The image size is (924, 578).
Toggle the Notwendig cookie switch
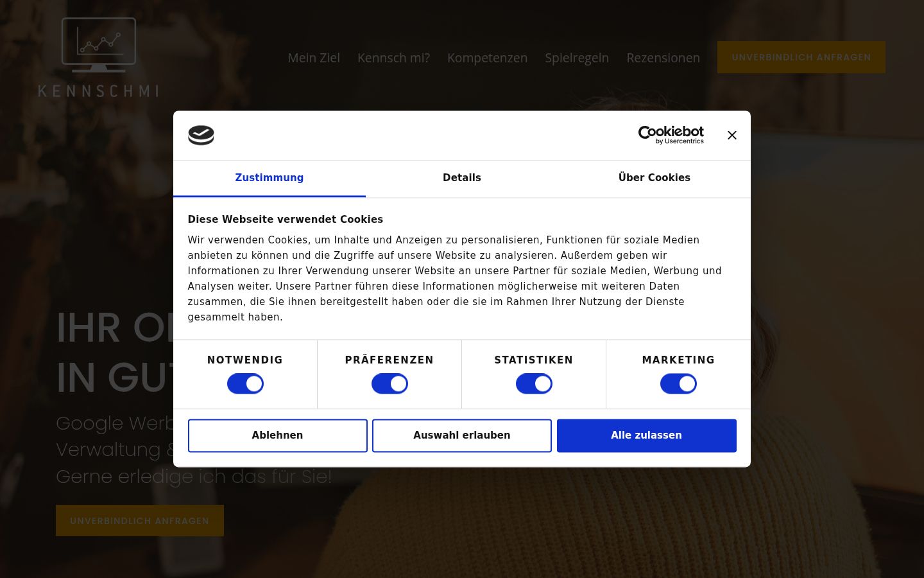coord(245,384)
